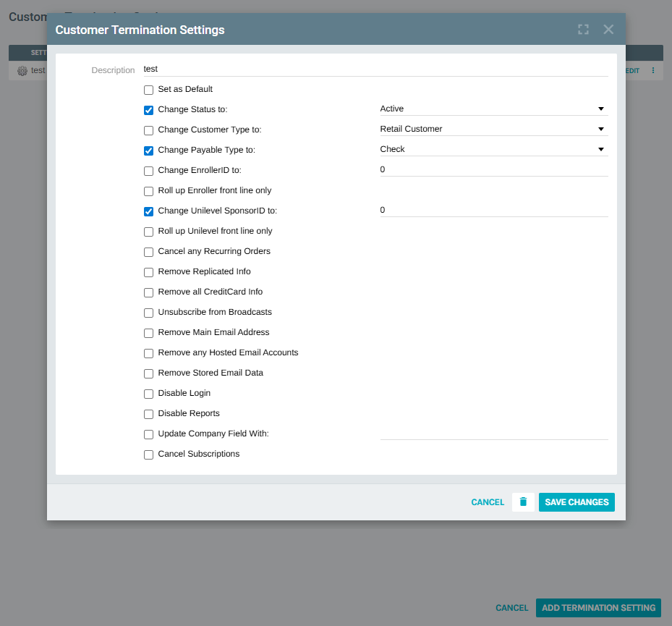Check Remove all CreditCard Info
Viewport: 672px width, 626px height.
tap(148, 292)
